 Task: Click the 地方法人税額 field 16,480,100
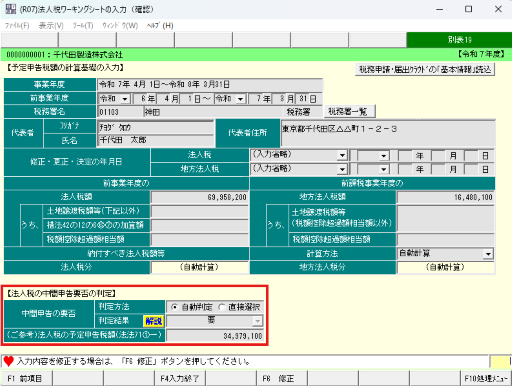[x=446, y=197]
